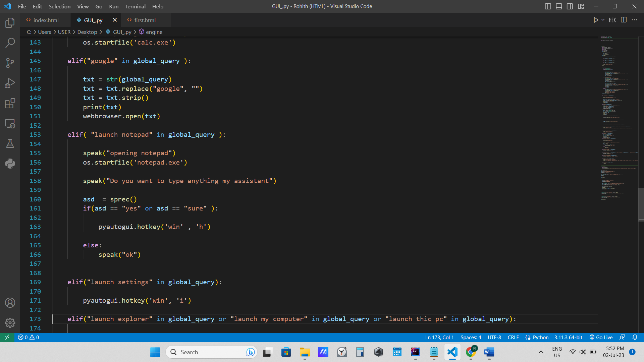Screen dimensions: 644x362
Task: Open the More Actions ellipsis menu
Action: pos(634,20)
